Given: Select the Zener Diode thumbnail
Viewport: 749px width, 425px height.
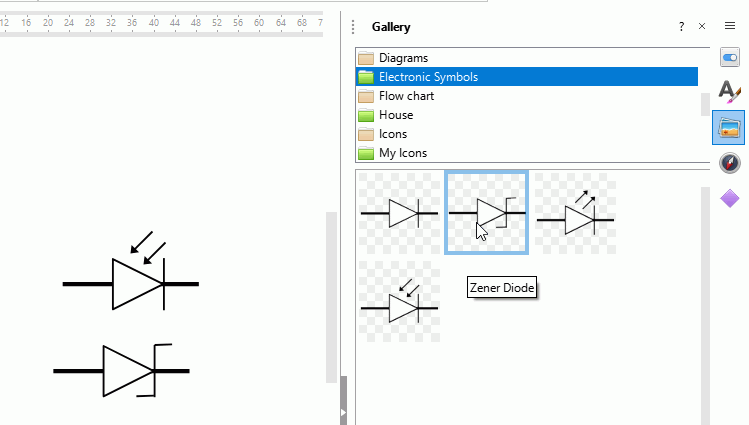Looking at the screenshot, I should [487, 212].
